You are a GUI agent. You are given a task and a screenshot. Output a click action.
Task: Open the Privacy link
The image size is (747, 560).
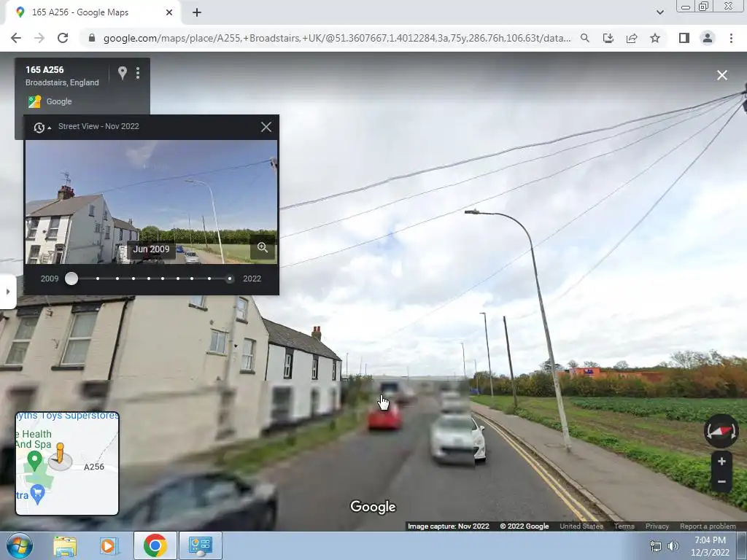tap(657, 526)
